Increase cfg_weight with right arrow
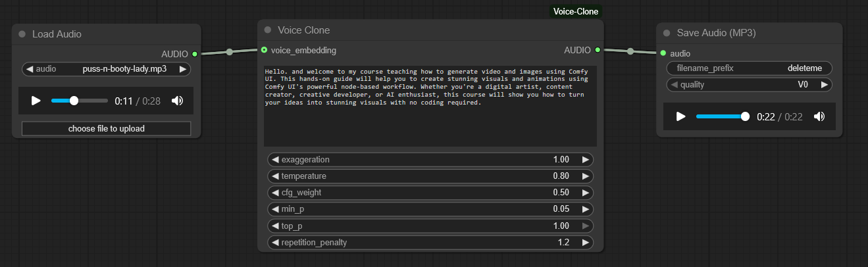 tap(585, 193)
